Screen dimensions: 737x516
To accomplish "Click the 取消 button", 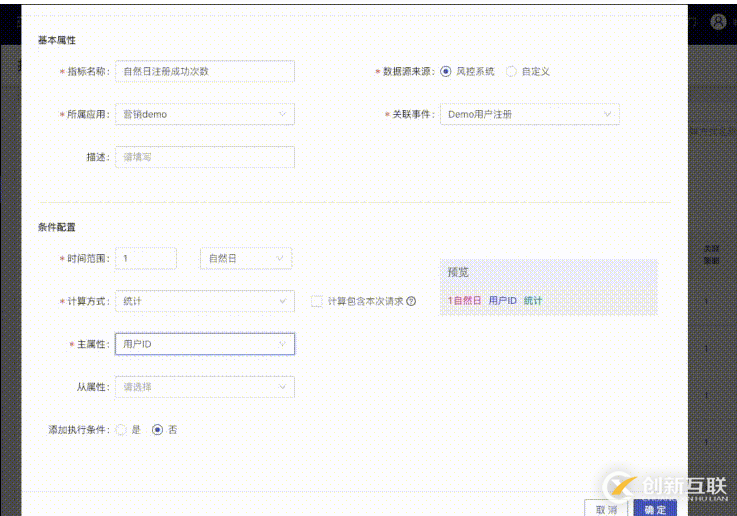I will tap(606, 508).
